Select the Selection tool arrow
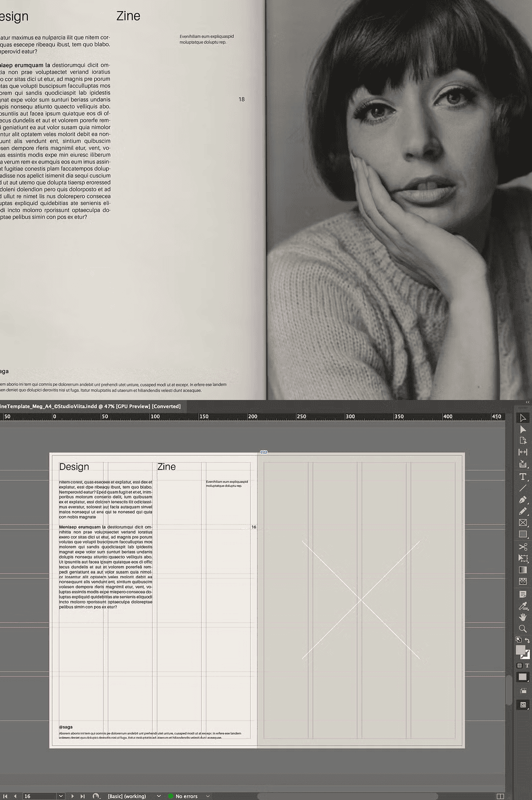This screenshot has height=800, width=532. point(523,418)
